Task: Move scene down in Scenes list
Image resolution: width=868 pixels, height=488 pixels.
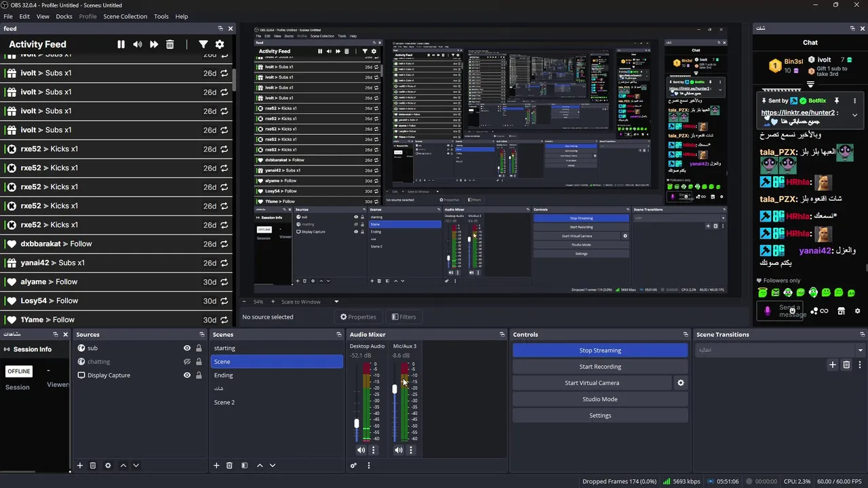Action: tap(273, 466)
